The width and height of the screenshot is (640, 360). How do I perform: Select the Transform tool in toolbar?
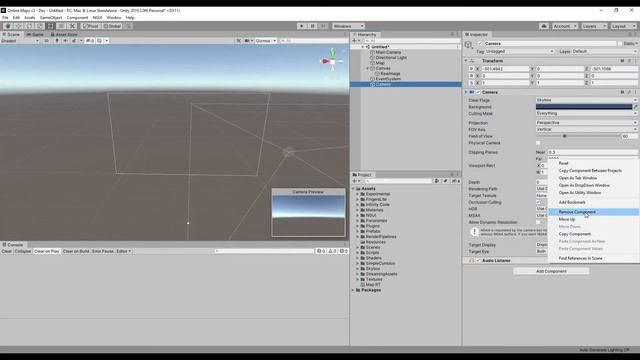[x=61, y=26]
